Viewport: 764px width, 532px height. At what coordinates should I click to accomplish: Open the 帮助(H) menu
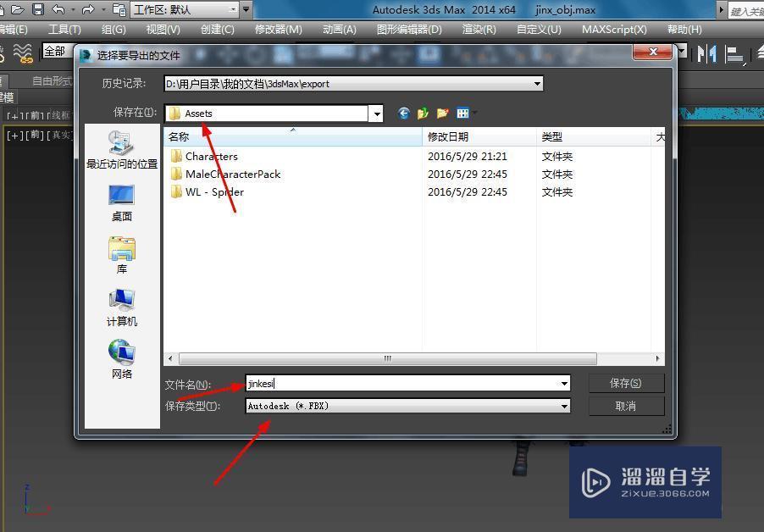point(684,30)
